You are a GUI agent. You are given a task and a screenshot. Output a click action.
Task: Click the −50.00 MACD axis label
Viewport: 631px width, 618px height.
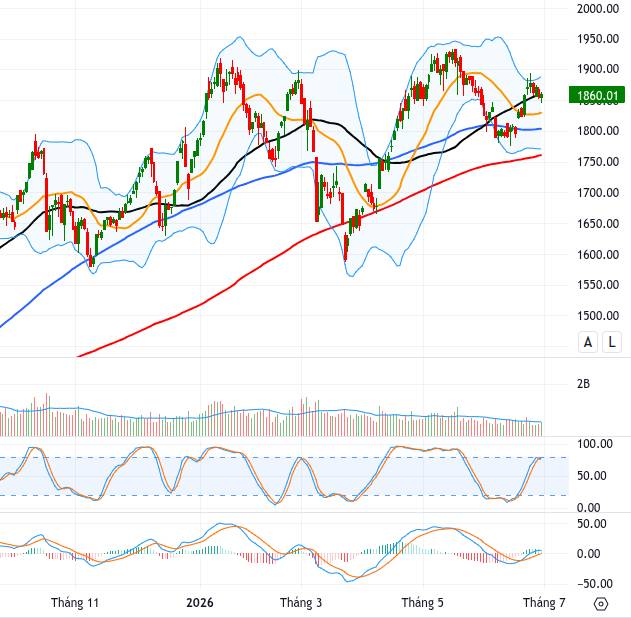[x=595, y=584]
